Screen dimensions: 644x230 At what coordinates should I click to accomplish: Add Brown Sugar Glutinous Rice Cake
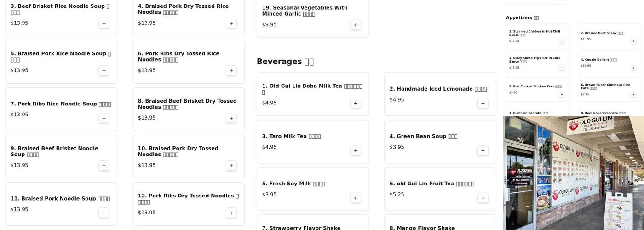(x=633, y=95)
